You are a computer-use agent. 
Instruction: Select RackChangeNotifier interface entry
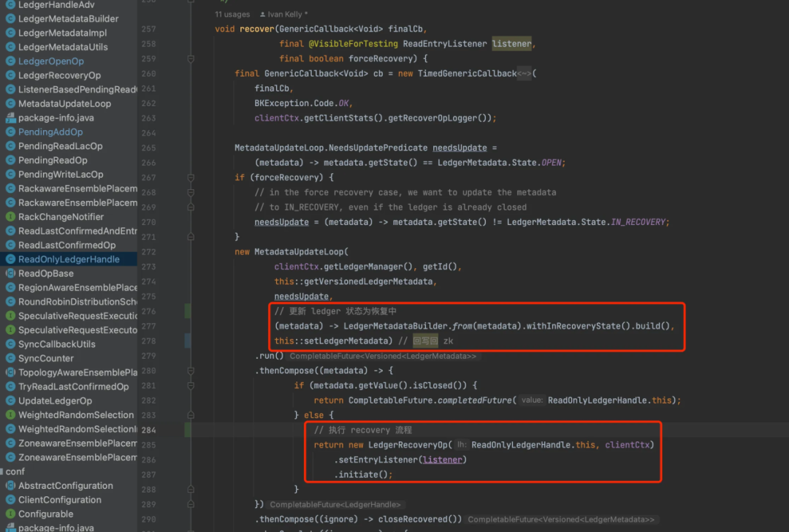(61, 216)
